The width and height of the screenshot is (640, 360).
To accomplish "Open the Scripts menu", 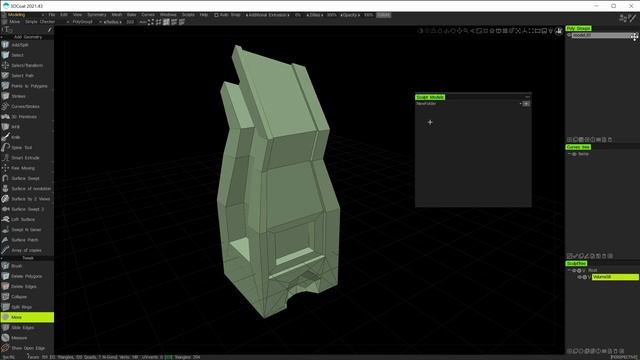I will pyautogui.click(x=188, y=15).
